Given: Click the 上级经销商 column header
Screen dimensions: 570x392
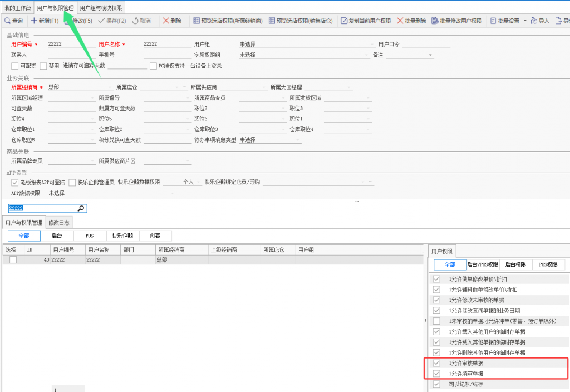Looking at the screenshot, I should point(234,250).
